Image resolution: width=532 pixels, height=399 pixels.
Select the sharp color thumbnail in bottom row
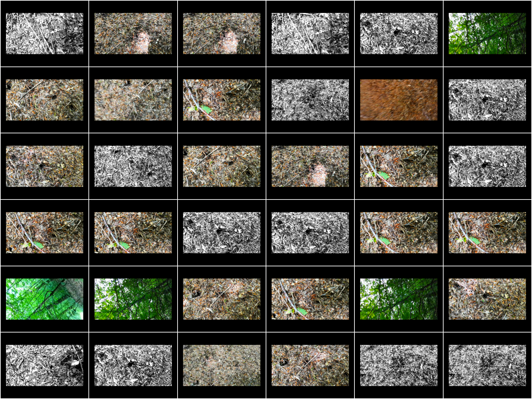(310, 365)
